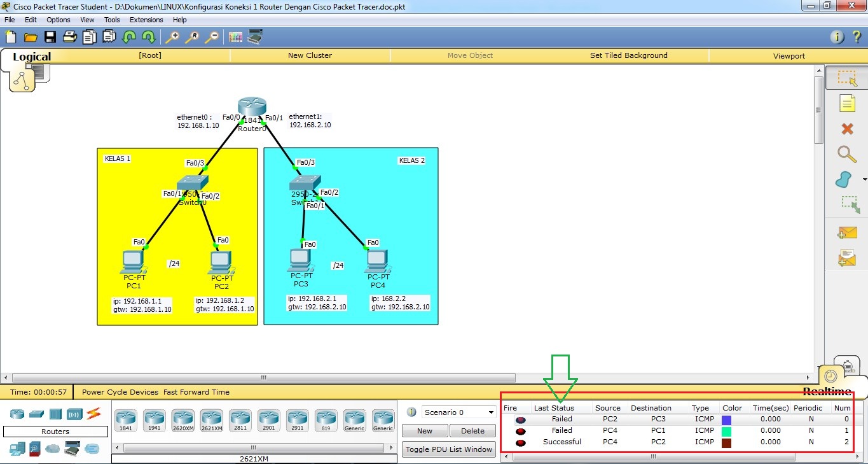Switch to the Realtime tab
This screenshot has width=868, height=464.
[827, 392]
